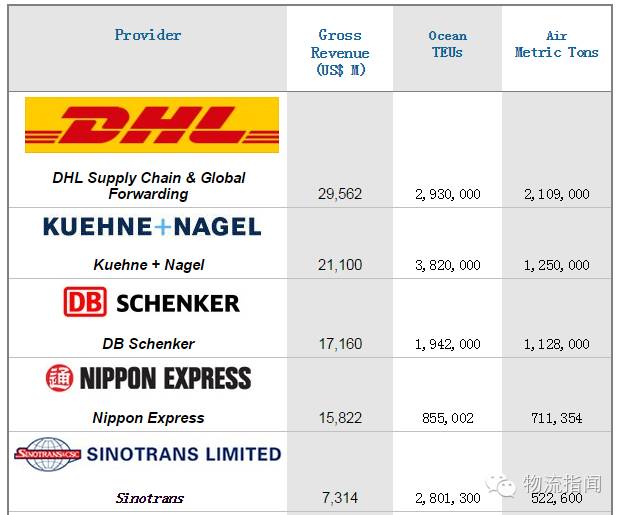Screen dimensions: 623x515
Task: Click the Kuehne + Nagel italic name
Action: (149, 265)
